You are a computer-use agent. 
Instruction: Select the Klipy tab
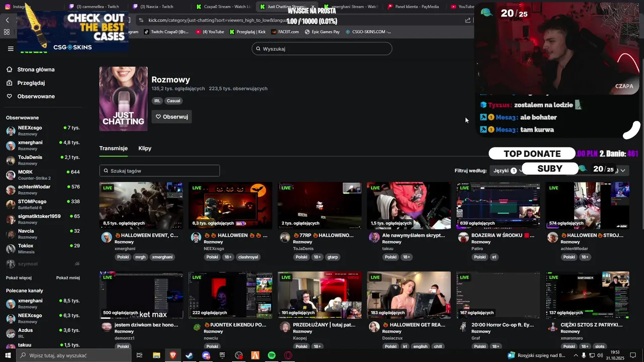coord(145,148)
